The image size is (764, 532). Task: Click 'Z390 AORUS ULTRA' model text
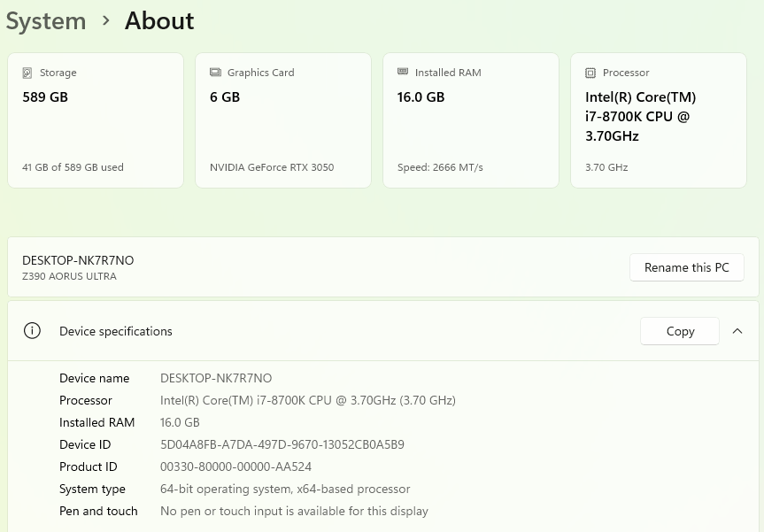tap(69, 276)
